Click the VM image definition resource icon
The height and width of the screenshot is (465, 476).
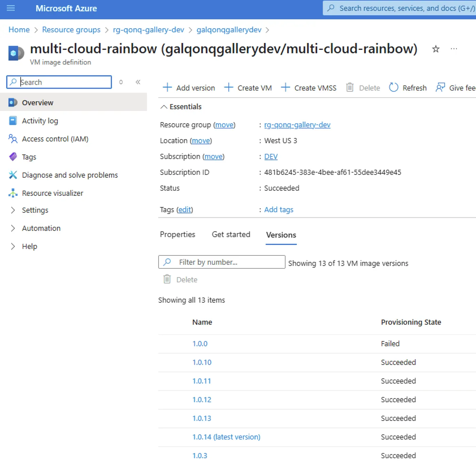(x=16, y=53)
